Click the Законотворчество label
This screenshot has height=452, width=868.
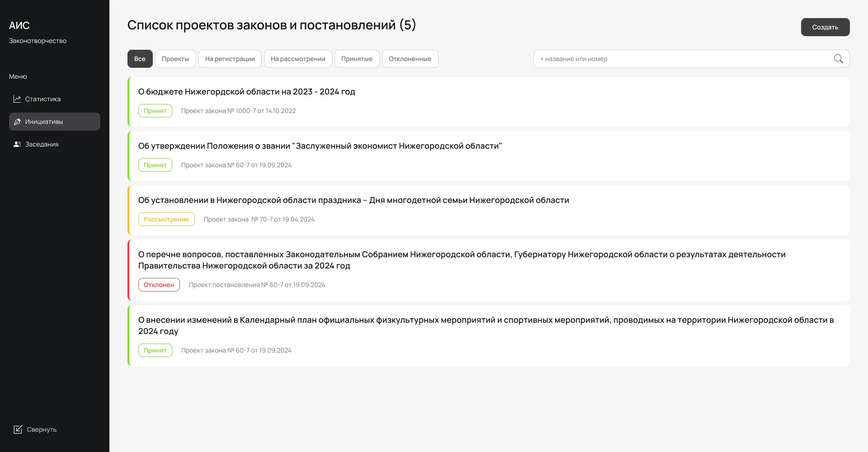[38, 40]
